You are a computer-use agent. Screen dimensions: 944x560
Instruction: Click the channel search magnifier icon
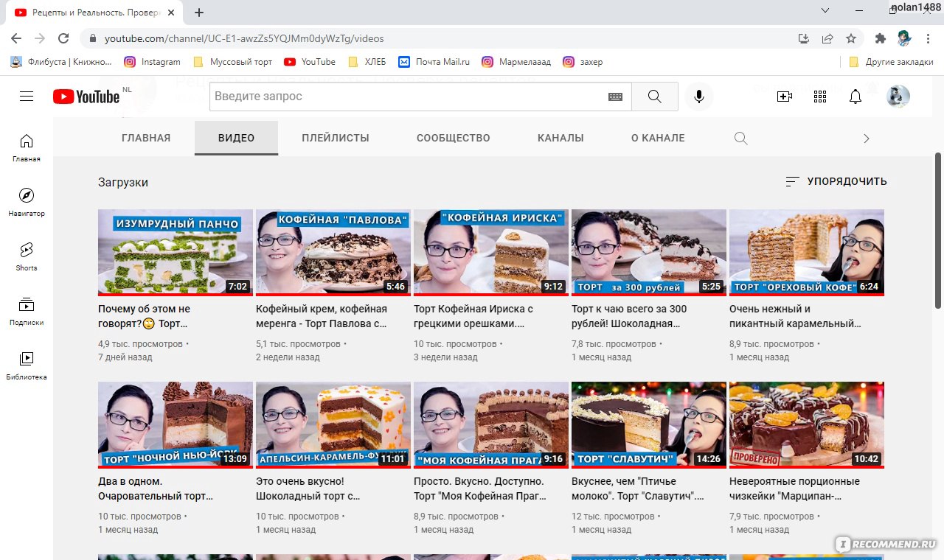point(741,139)
